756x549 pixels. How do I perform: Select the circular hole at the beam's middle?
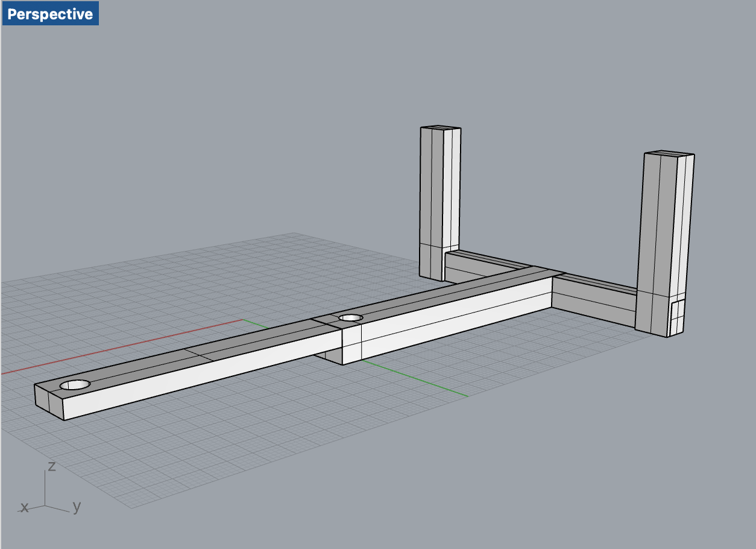350,317
